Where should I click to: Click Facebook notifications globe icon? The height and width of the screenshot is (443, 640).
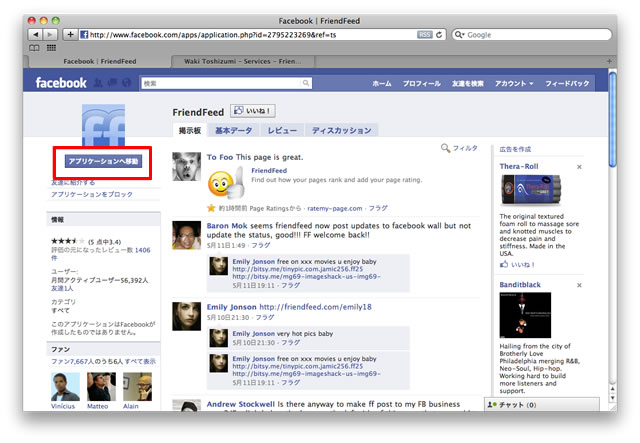[x=127, y=83]
